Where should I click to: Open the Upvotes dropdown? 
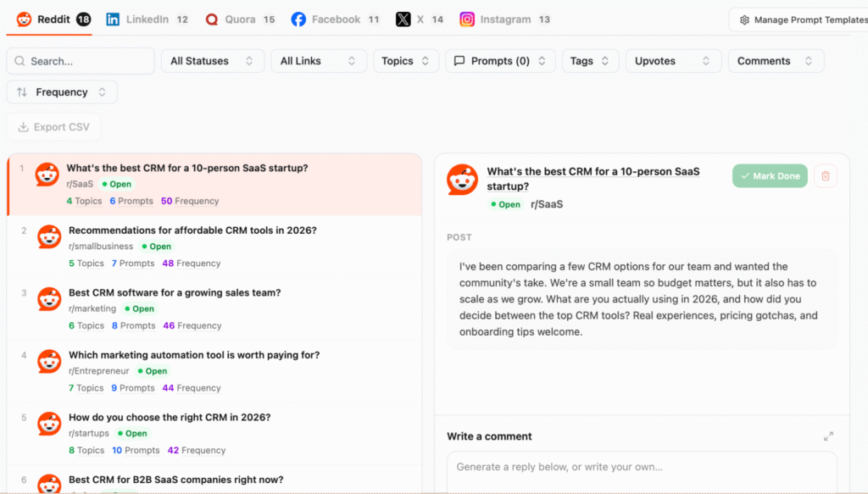click(x=673, y=61)
